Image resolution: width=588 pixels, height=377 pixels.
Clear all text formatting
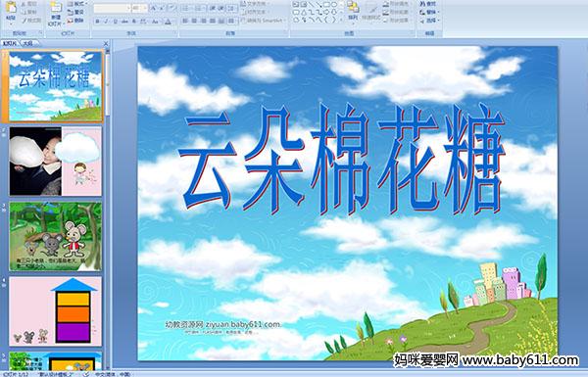coord(171,8)
